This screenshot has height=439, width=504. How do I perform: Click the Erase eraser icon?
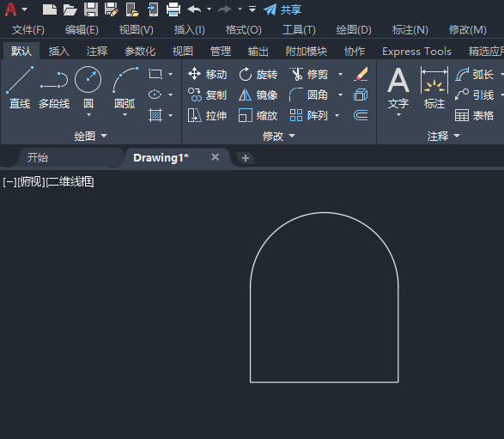point(361,74)
